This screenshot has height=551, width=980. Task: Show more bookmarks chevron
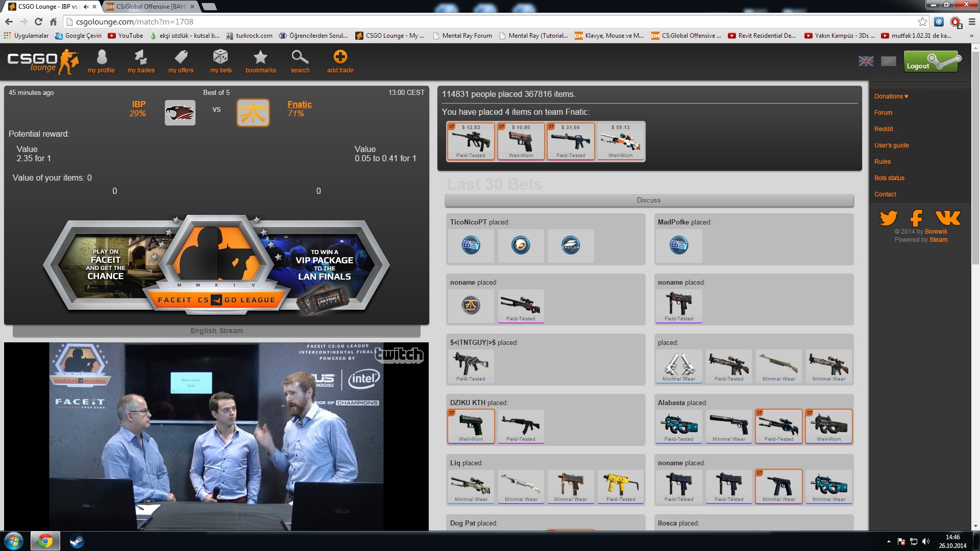coord(971,36)
